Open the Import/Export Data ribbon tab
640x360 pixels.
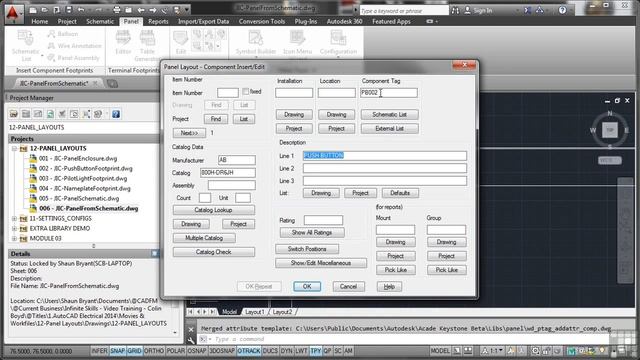[x=203, y=21]
